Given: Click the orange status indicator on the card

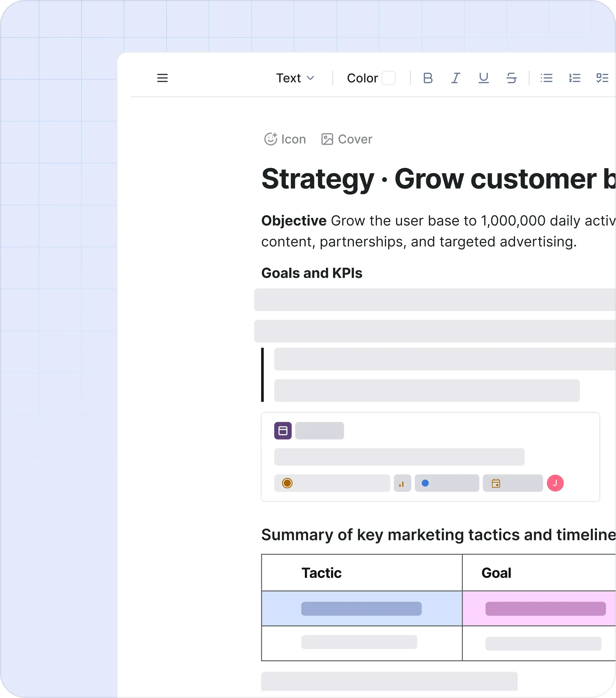Looking at the screenshot, I should tap(287, 483).
